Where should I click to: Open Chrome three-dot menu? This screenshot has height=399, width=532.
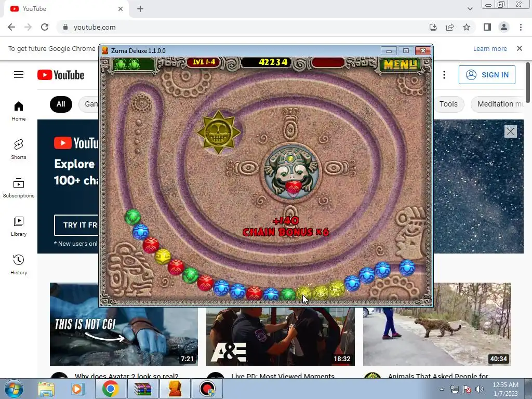pyautogui.click(x=521, y=27)
